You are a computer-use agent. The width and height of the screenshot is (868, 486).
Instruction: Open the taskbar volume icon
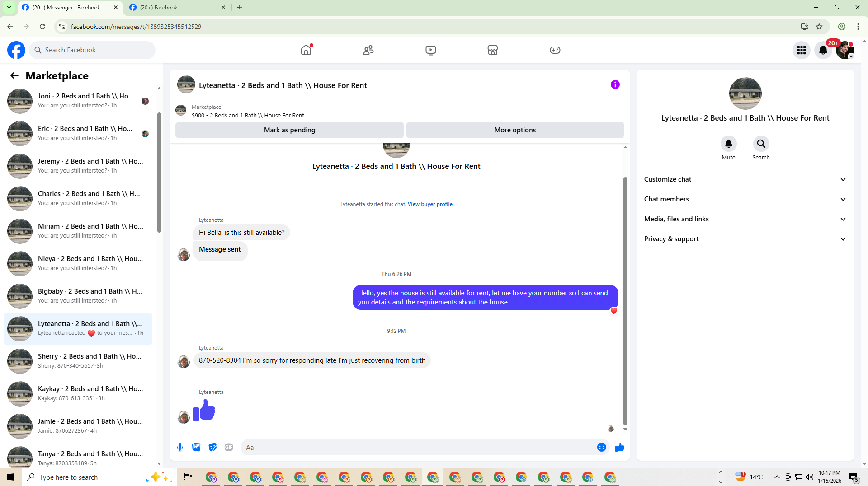810,477
